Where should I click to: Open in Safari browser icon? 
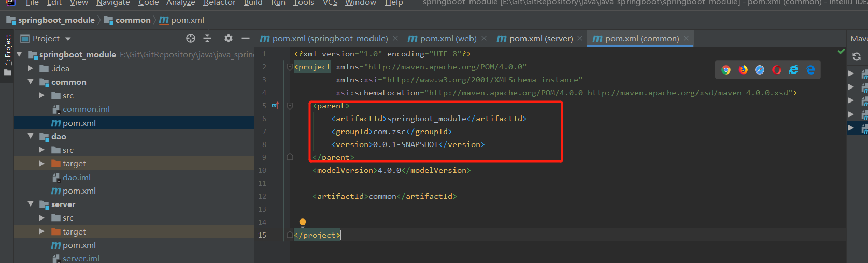(x=760, y=70)
